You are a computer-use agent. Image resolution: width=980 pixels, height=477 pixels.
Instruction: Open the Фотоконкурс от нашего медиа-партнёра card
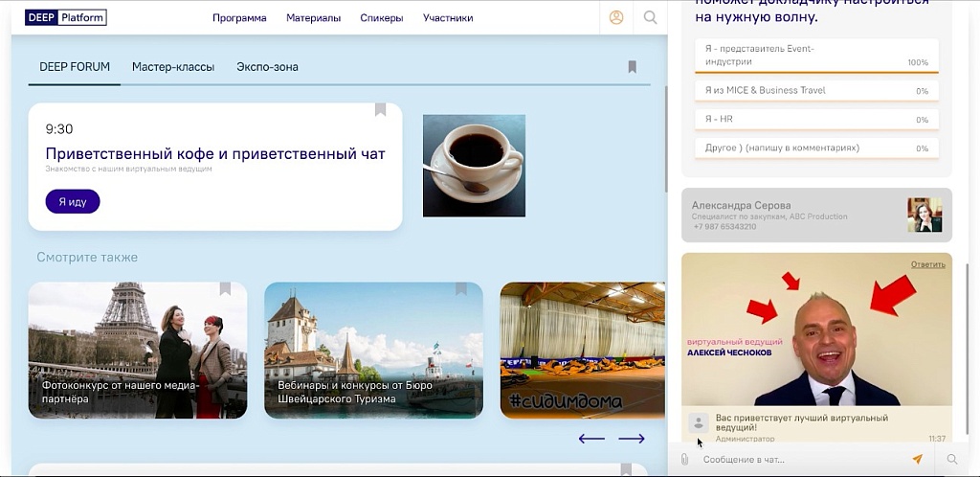(138, 351)
